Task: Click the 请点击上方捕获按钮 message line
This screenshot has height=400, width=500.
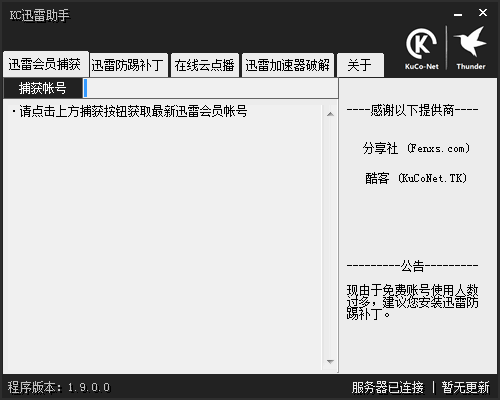Action: [130, 111]
